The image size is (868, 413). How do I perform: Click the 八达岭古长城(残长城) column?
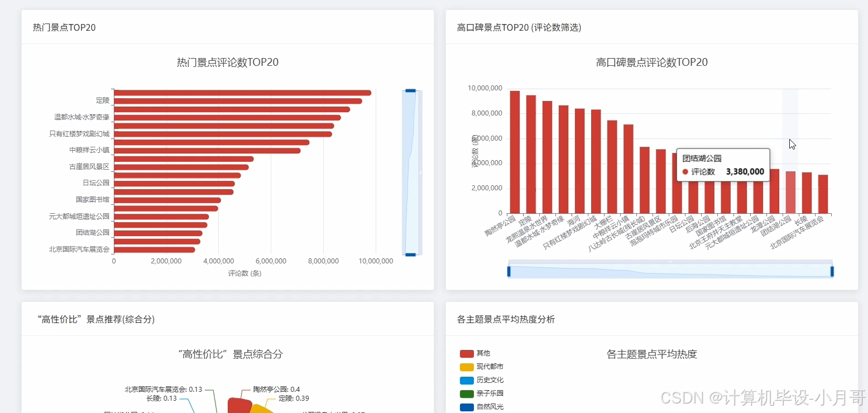point(644,180)
